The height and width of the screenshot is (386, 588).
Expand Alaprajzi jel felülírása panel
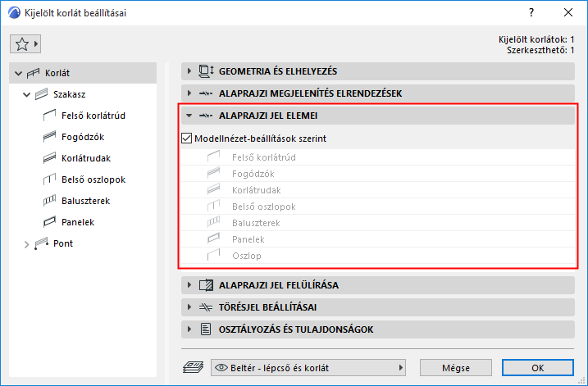[x=189, y=285]
